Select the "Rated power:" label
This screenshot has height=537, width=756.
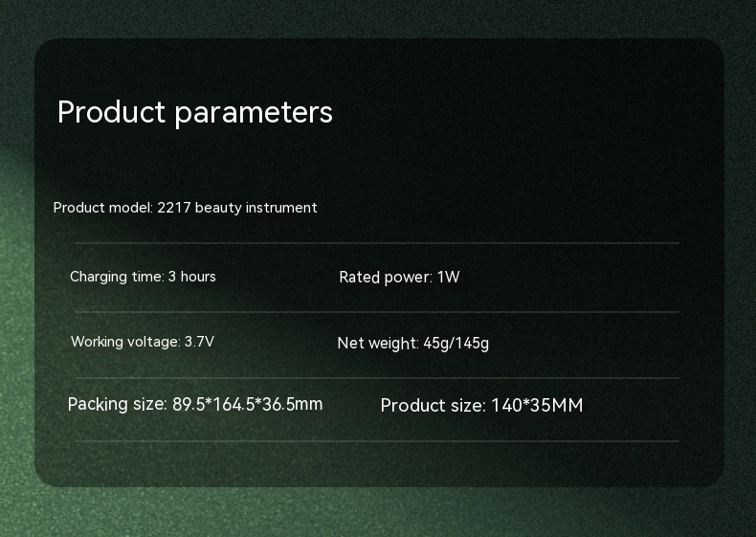(x=386, y=278)
